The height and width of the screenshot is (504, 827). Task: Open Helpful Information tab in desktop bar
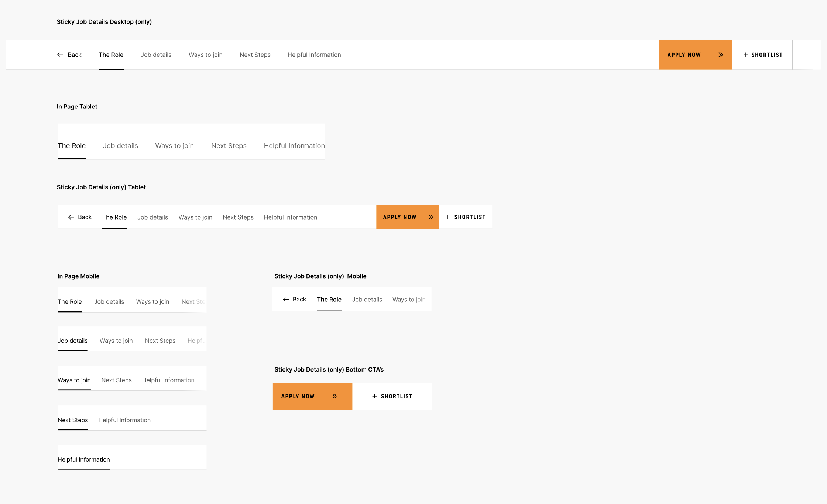[314, 55]
